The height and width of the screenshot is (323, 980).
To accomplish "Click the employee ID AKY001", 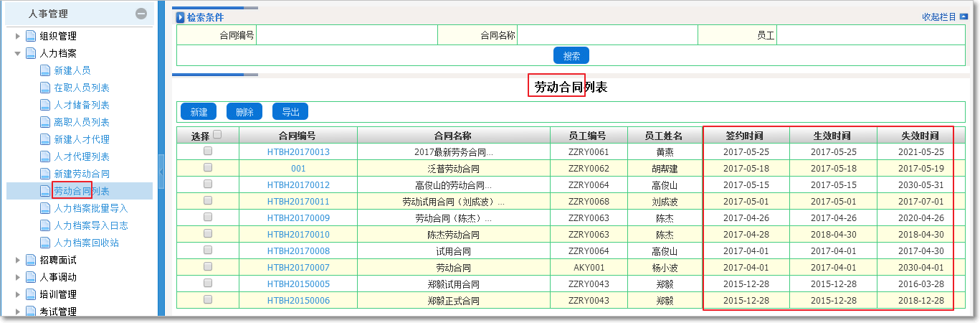I will (x=588, y=268).
